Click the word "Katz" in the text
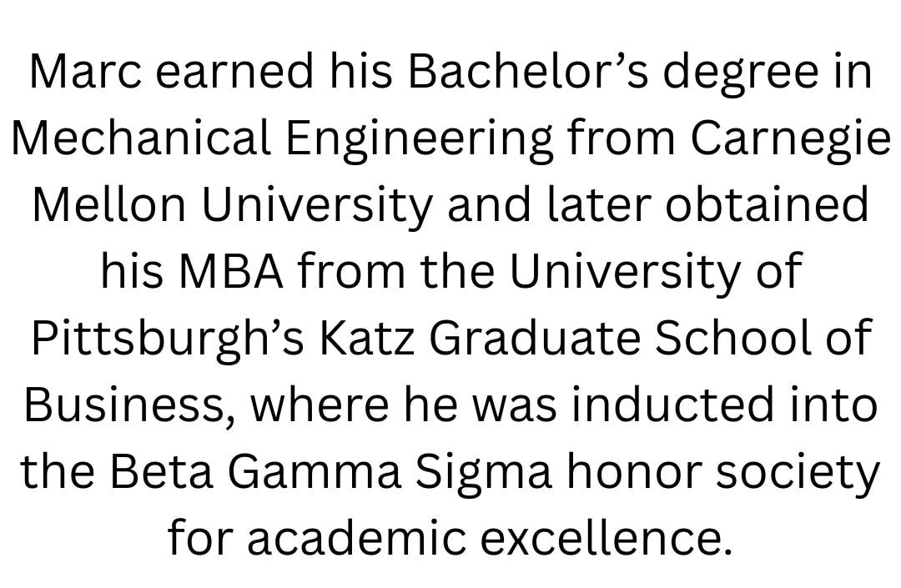The height and width of the screenshot is (588, 901). click(366, 338)
